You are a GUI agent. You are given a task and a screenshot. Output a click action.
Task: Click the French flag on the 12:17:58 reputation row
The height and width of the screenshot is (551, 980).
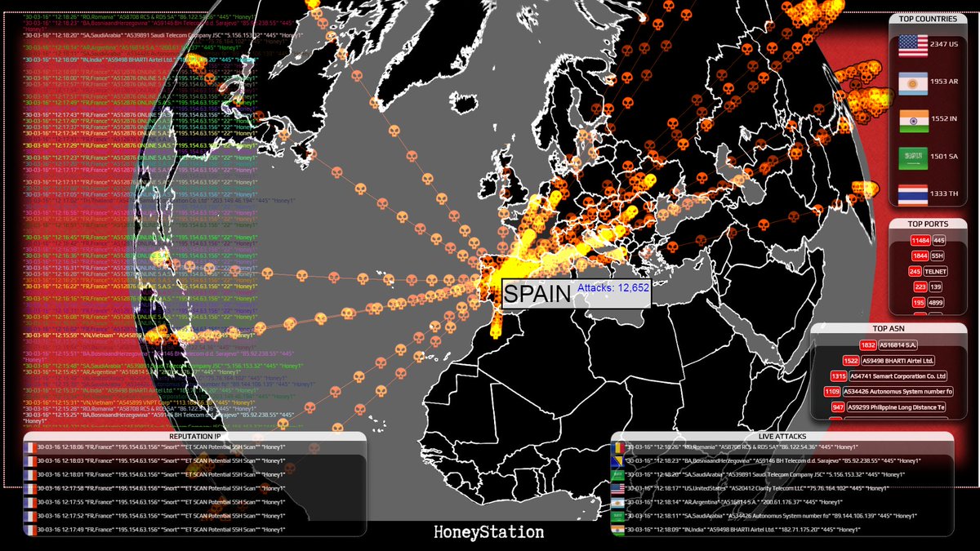(30, 489)
